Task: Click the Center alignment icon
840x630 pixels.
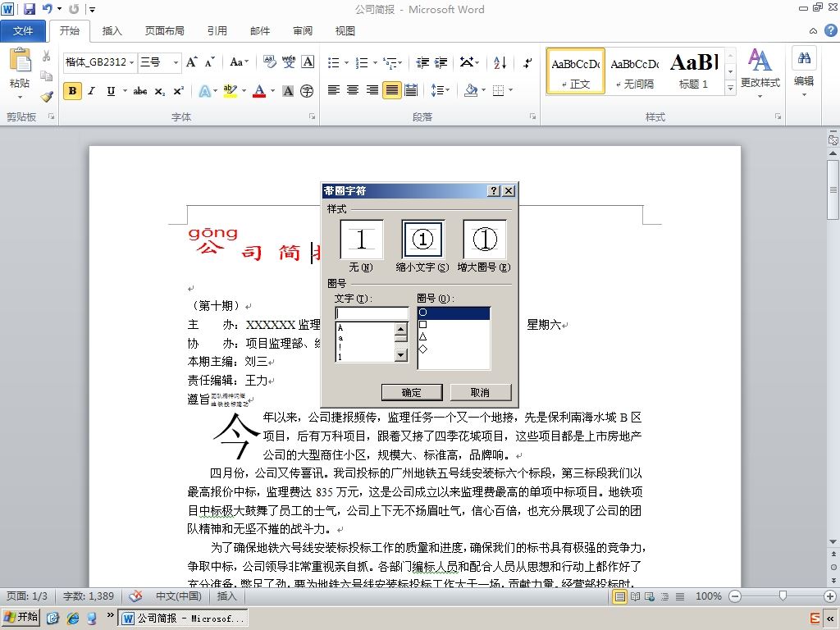Action: [353, 90]
